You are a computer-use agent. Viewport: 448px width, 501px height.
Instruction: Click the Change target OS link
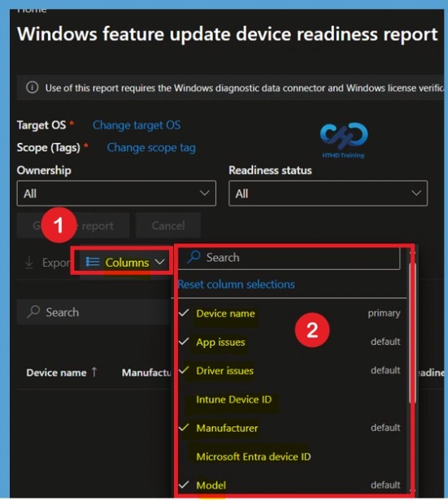[x=137, y=125]
